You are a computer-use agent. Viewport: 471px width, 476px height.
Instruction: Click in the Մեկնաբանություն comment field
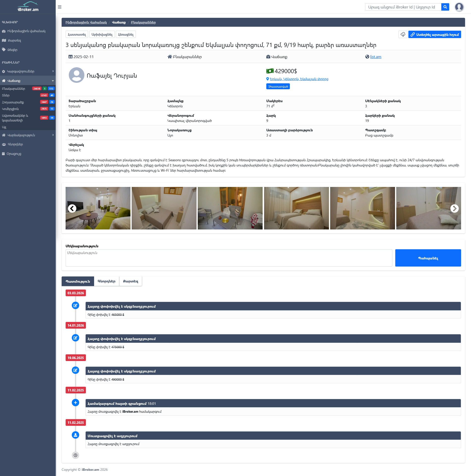(229, 258)
